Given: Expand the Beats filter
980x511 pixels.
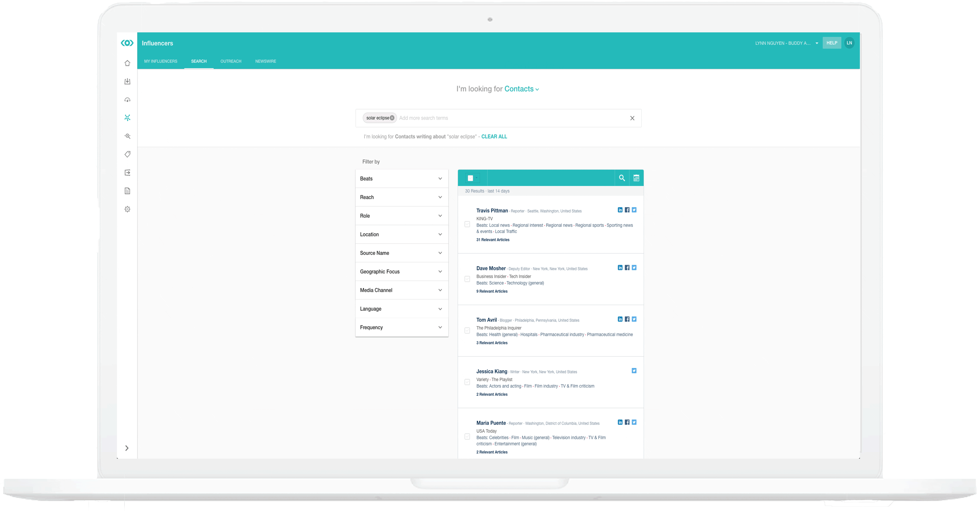Looking at the screenshot, I should (x=402, y=179).
